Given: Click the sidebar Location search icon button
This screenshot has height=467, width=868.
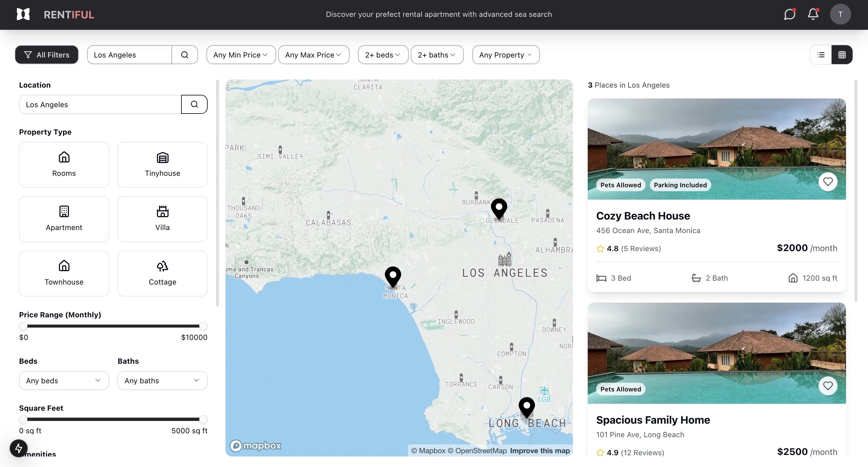Looking at the screenshot, I should (194, 104).
